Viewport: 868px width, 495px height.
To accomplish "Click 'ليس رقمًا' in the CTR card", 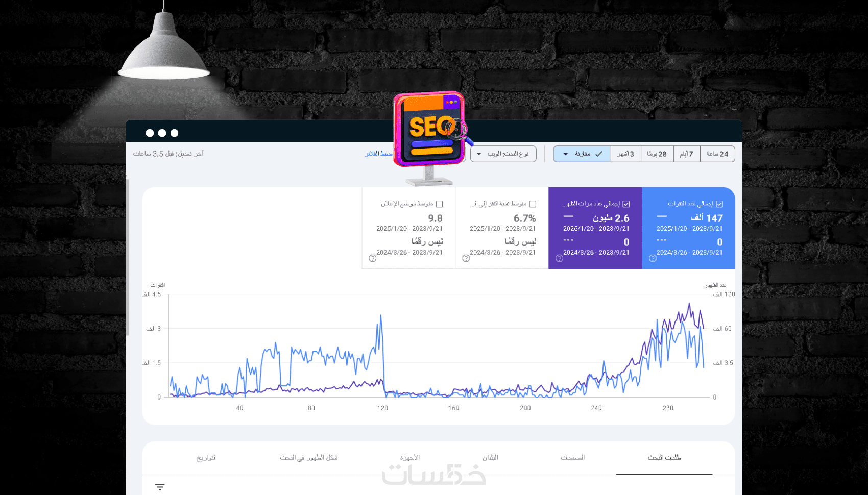I will click(520, 241).
